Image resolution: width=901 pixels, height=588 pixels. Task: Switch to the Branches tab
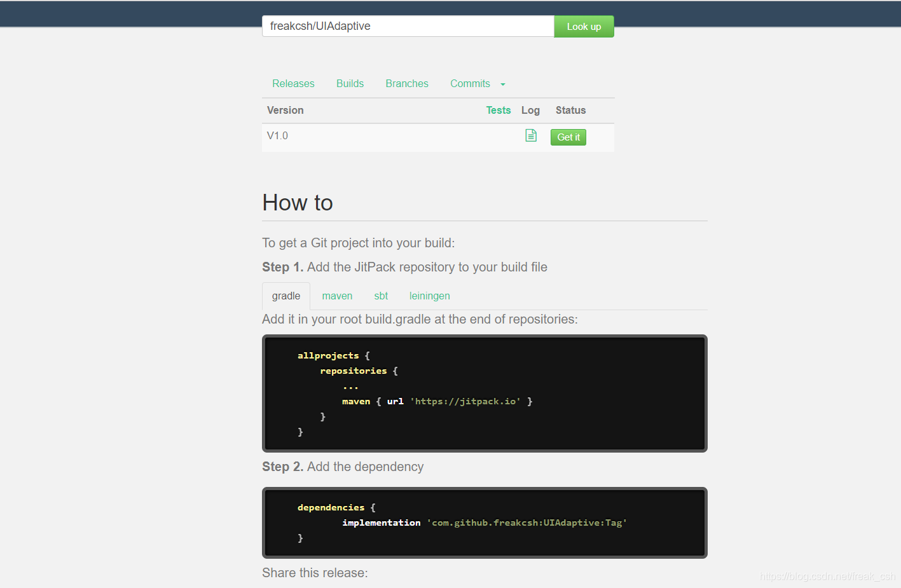407,84
